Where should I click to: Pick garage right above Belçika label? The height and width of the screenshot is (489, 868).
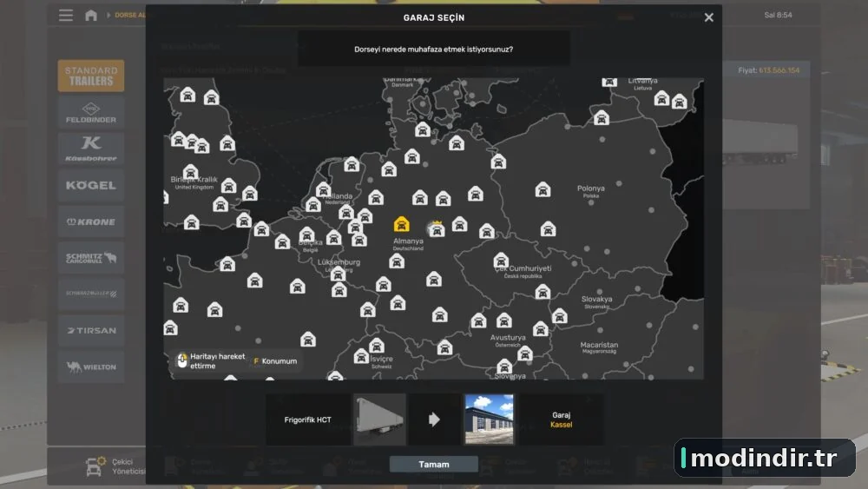(x=306, y=235)
